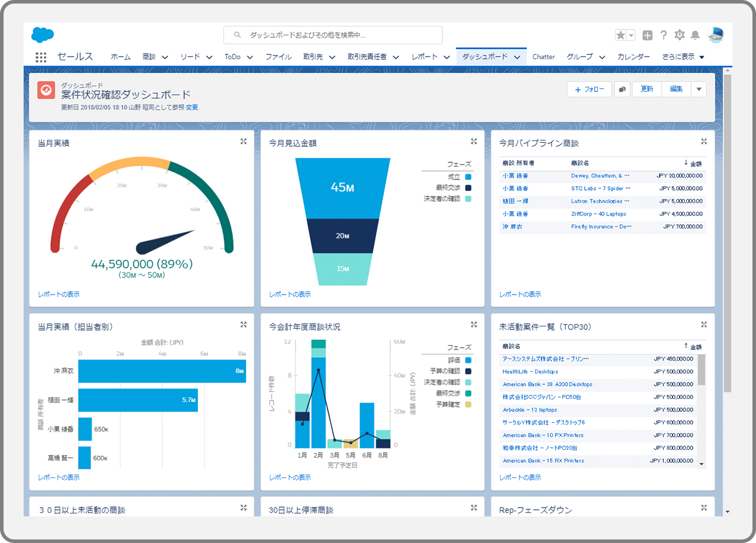This screenshot has height=543, width=756.
Task: Open the Chatter tab
Action: 543,57
